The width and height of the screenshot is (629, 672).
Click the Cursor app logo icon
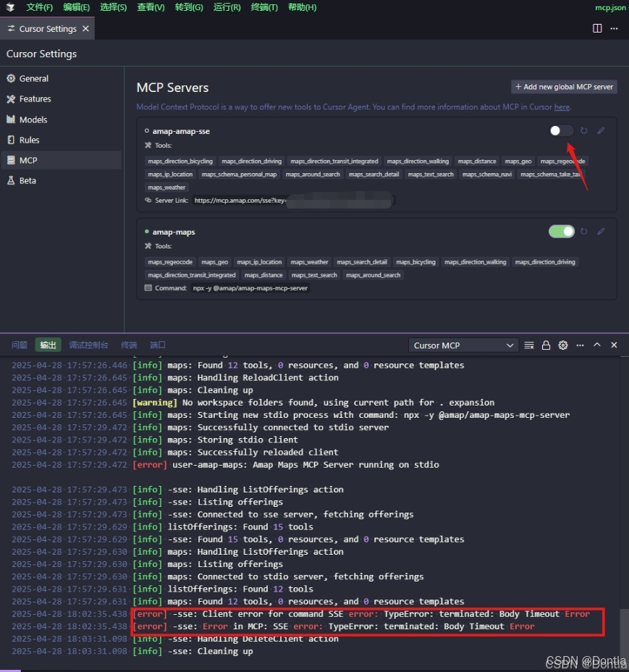[x=10, y=7]
